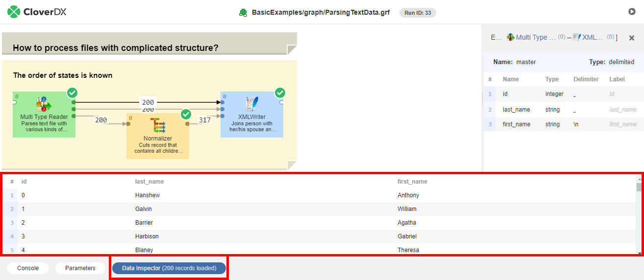Switch to the Data Inspector tab
Screen dimensions: 644x280
tap(169, 268)
